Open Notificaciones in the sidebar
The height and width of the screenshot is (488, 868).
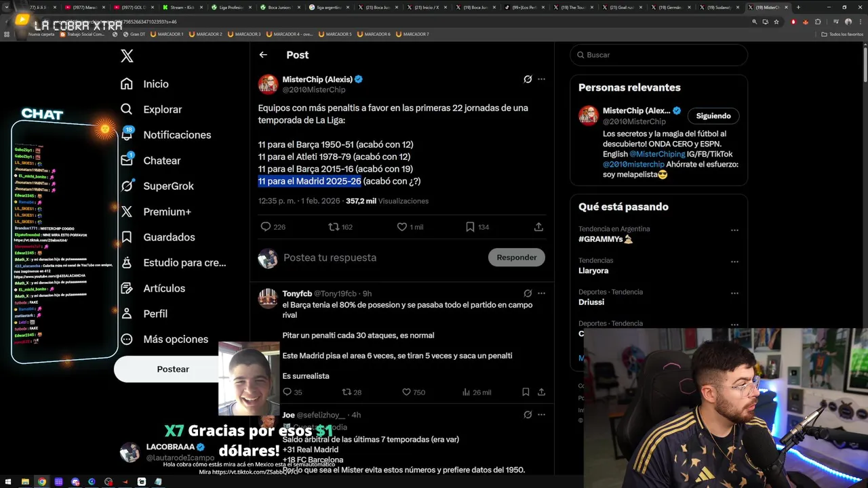point(165,135)
